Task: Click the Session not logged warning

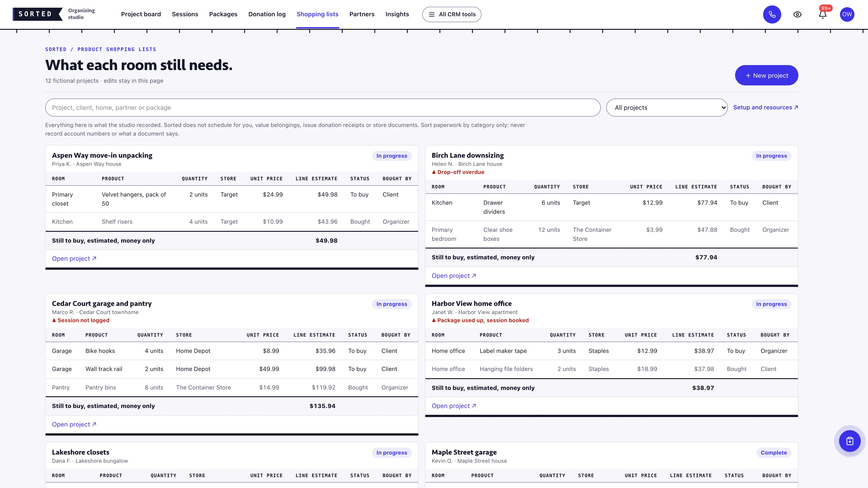Action: click(x=81, y=320)
